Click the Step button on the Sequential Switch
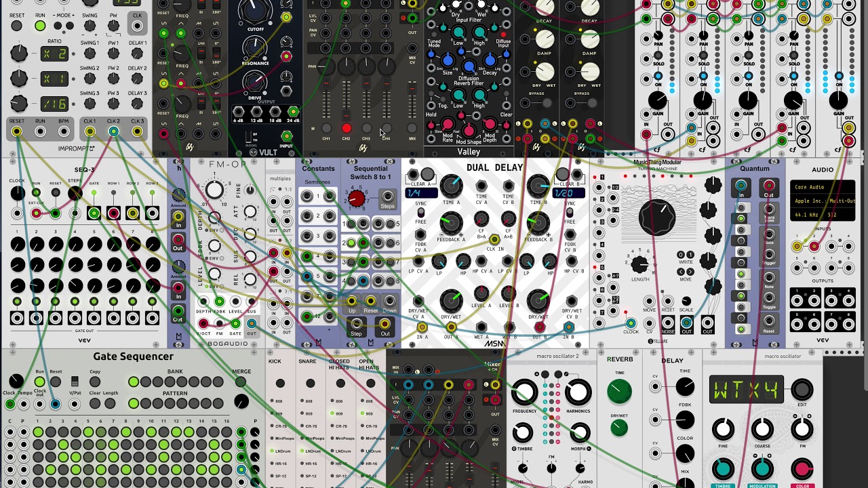The width and height of the screenshot is (868, 488). [356, 324]
